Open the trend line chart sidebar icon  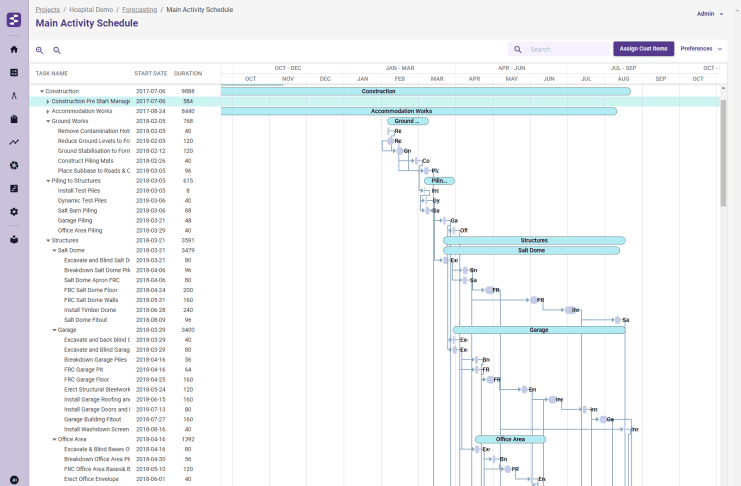point(14,142)
